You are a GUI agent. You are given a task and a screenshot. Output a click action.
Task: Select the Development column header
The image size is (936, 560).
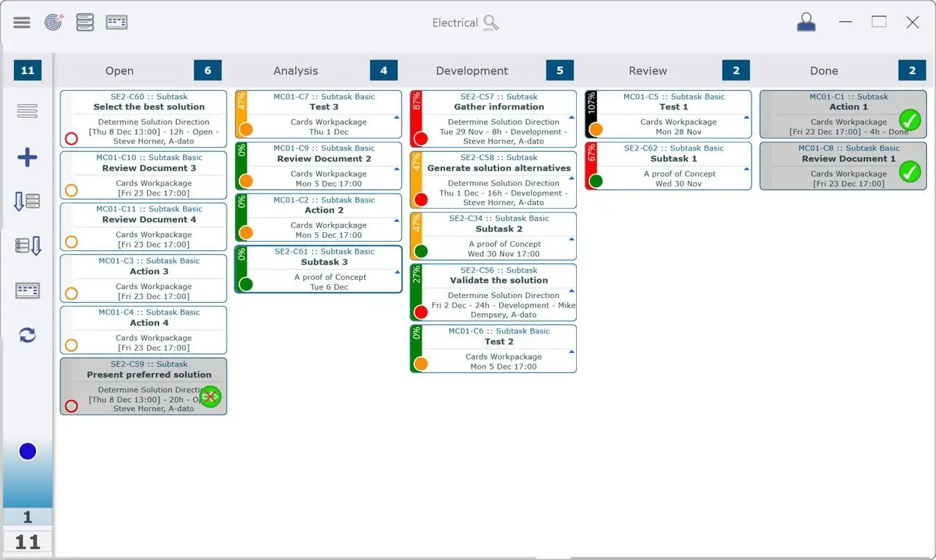click(x=471, y=71)
